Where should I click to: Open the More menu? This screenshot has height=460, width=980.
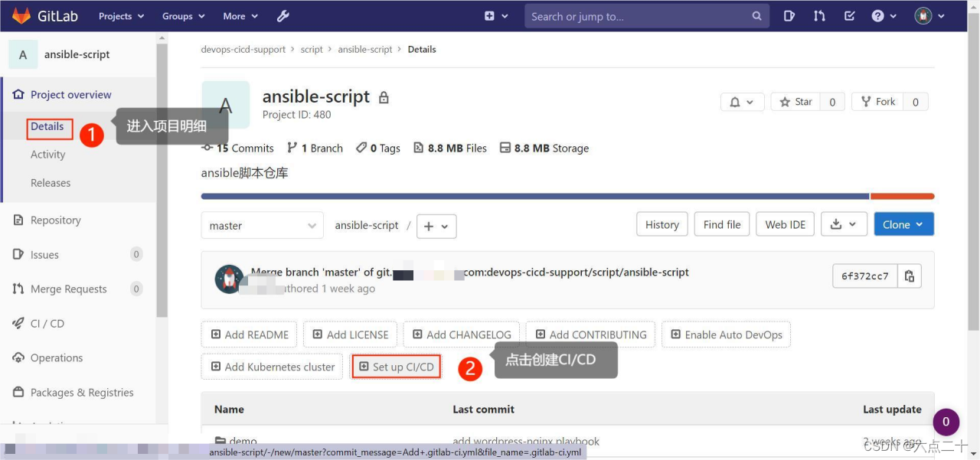click(240, 16)
